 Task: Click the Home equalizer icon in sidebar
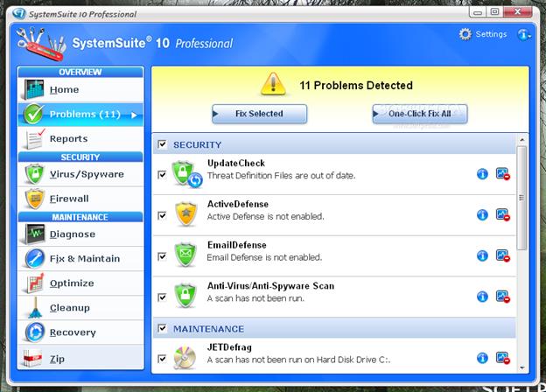(34, 89)
